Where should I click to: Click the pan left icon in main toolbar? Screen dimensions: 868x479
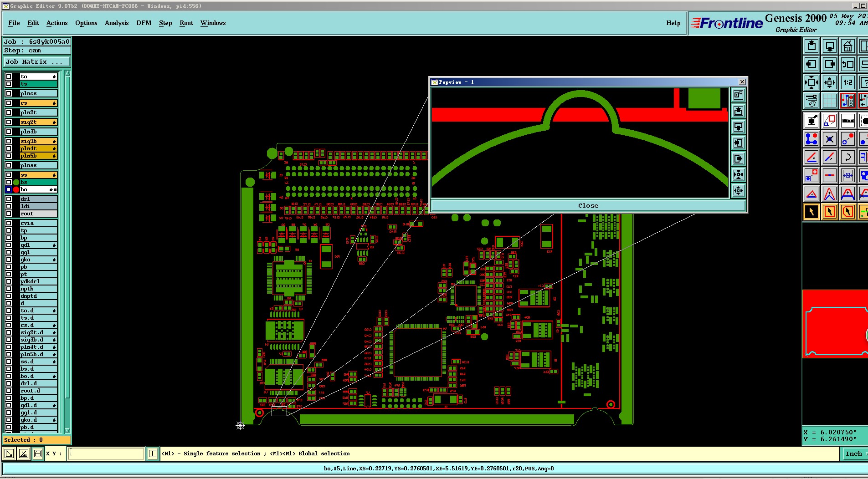point(812,64)
